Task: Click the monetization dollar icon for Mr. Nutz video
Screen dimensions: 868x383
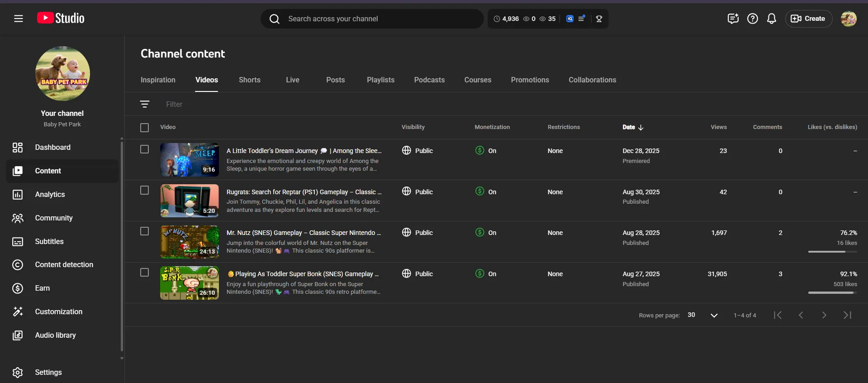Action: [480, 232]
